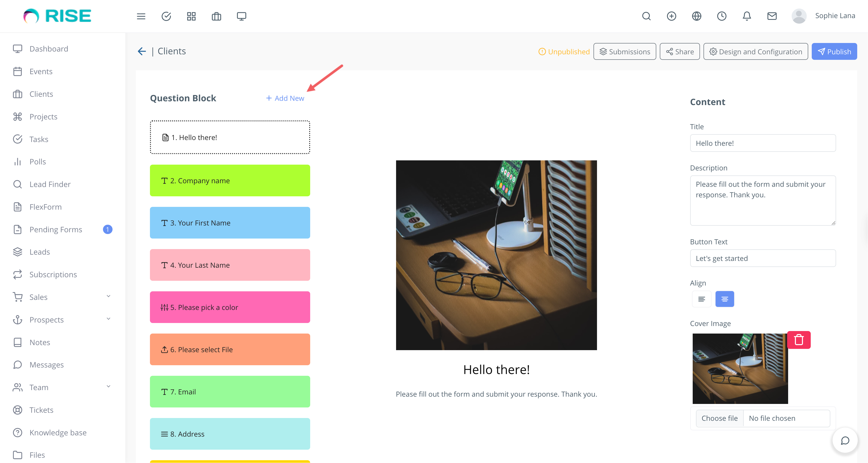Image resolution: width=868 pixels, height=463 pixels.
Task: Select left align option
Action: [701, 299]
